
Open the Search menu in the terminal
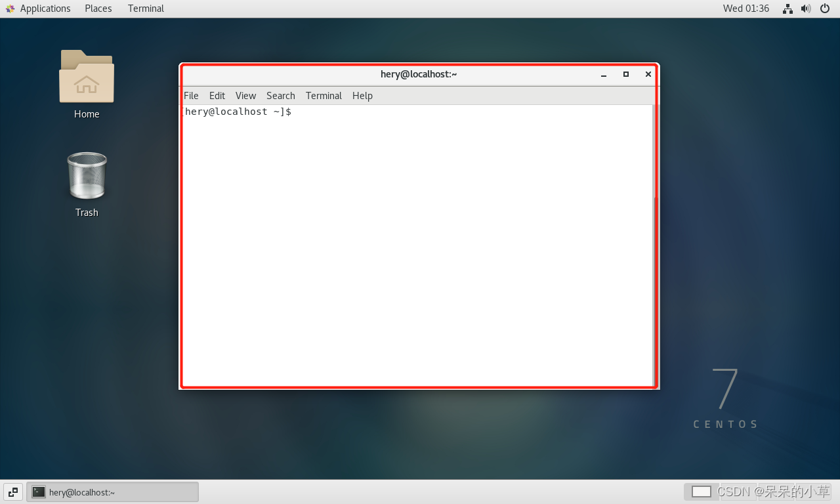tap(280, 96)
